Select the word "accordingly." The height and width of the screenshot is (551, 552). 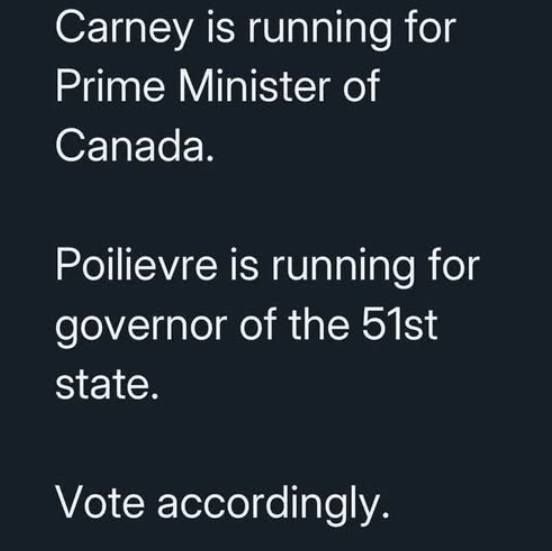pyautogui.click(x=274, y=505)
